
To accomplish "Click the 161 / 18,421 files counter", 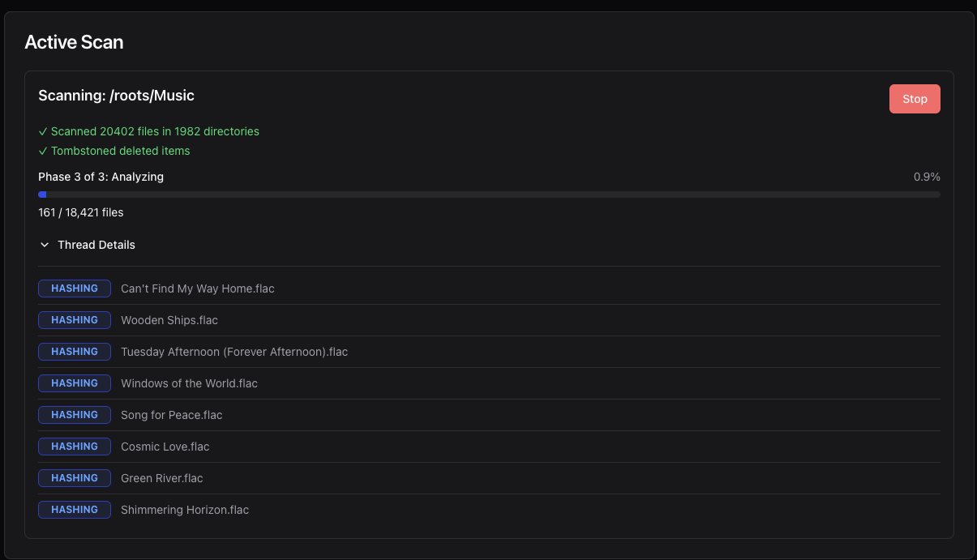I will [80, 212].
